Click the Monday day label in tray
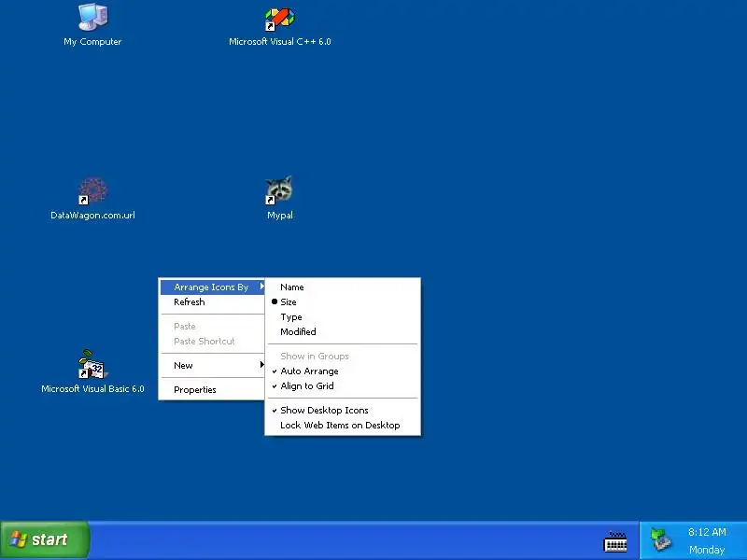The image size is (747, 560). point(707,550)
